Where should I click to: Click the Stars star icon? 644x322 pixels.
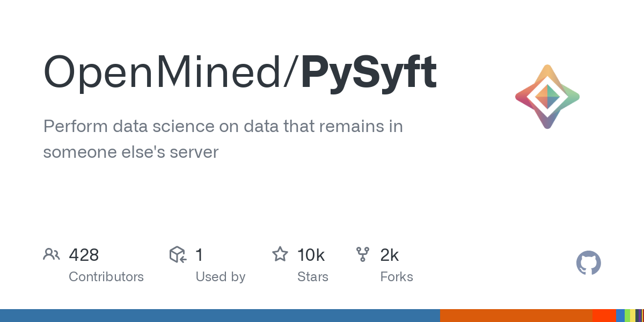[280, 254]
